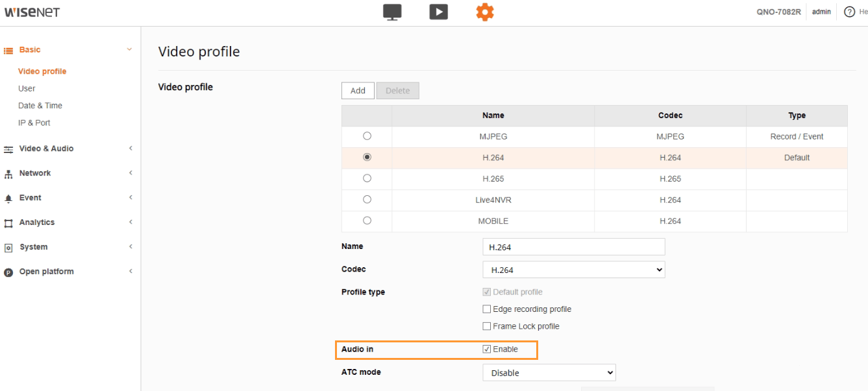Click the profile Name text field

coord(574,247)
